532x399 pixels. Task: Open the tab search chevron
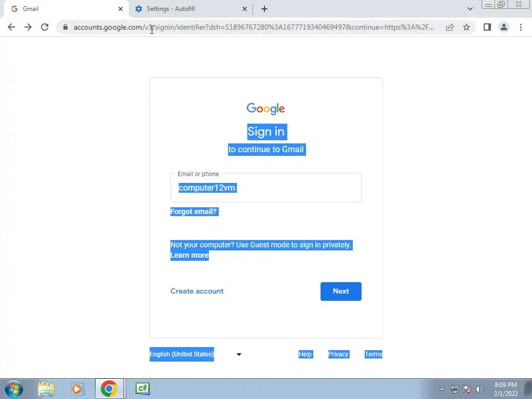point(470,9)
